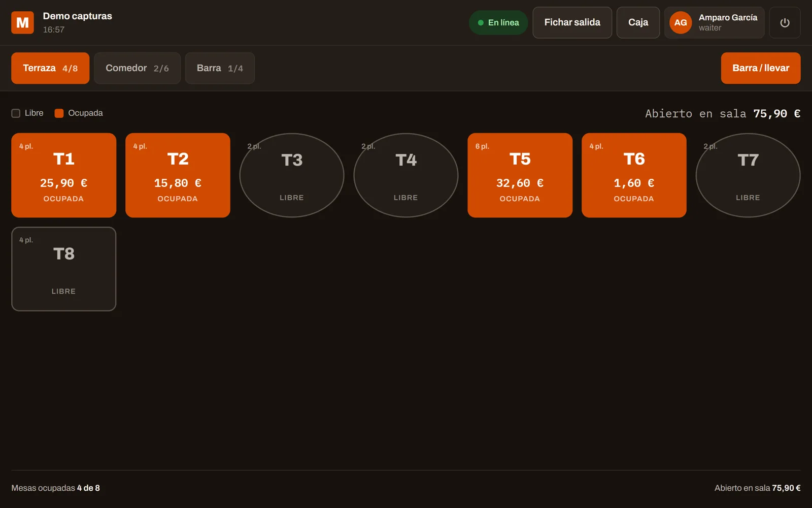Switch to the Barra 1/4 tab
The image size is (812, 508).
click(x=220, y=68)
